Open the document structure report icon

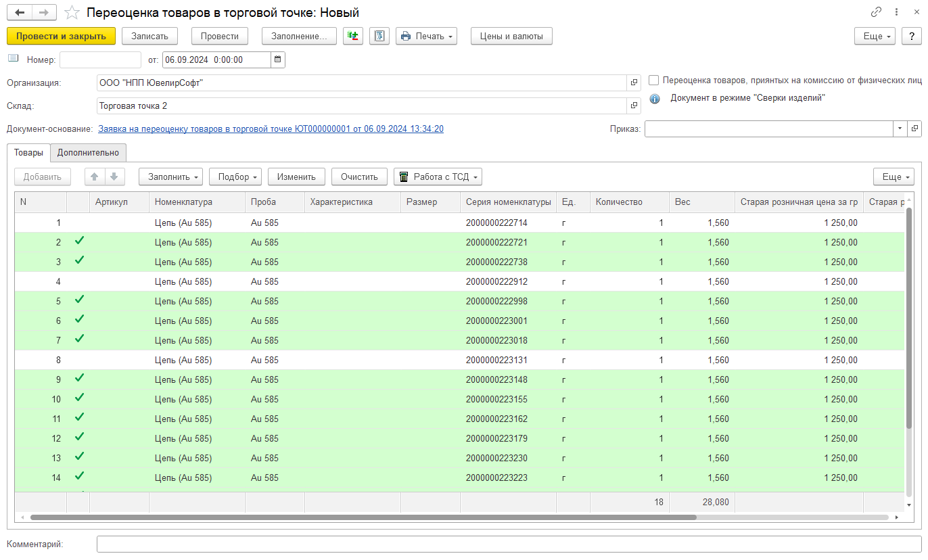(x=379, y=36)
